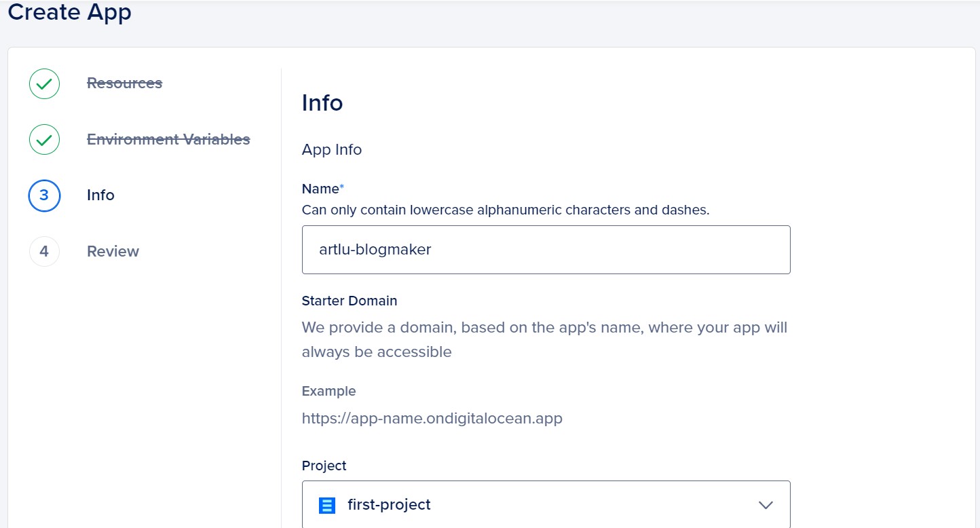Jump to the Review step
The height and width of the screenshot is (528, 980).
click(x=113, y=251)
